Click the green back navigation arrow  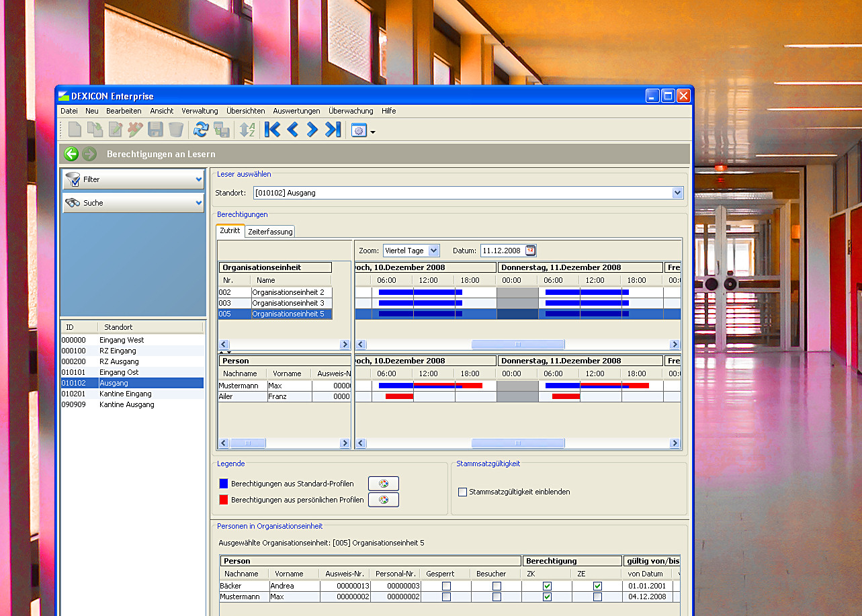[x=71, y=155]
